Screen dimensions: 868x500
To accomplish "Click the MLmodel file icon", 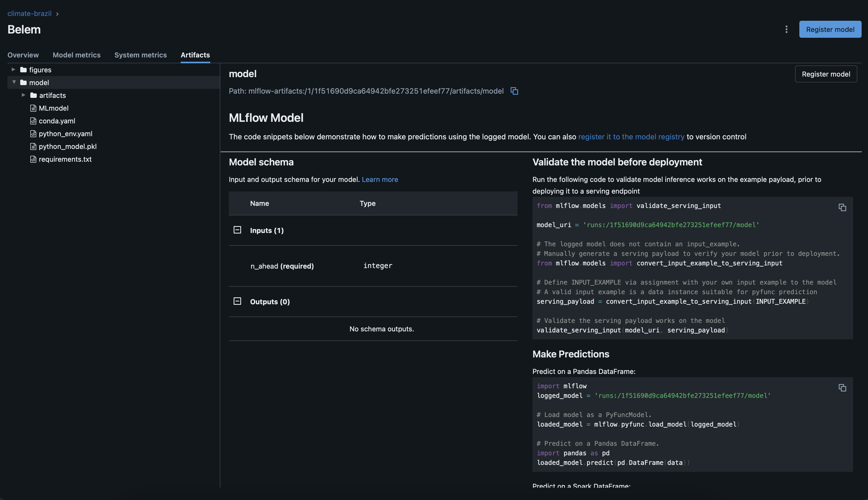I will [x=33, y=108].
